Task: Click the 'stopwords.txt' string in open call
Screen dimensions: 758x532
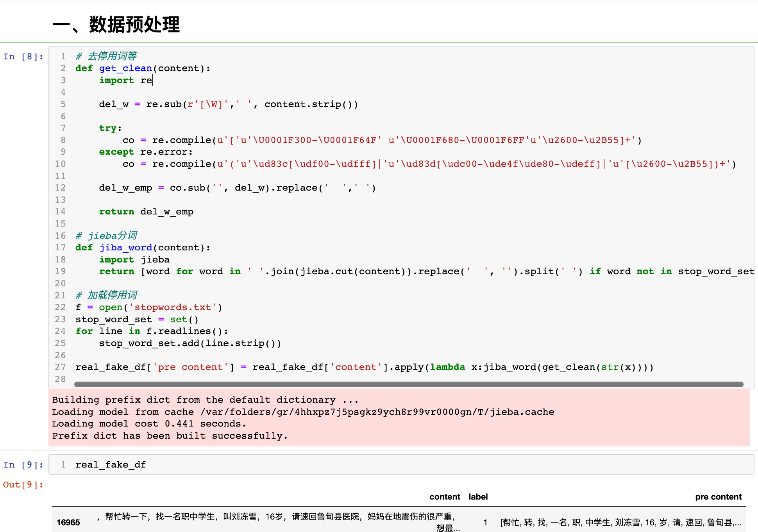Action: click(173, 307)
